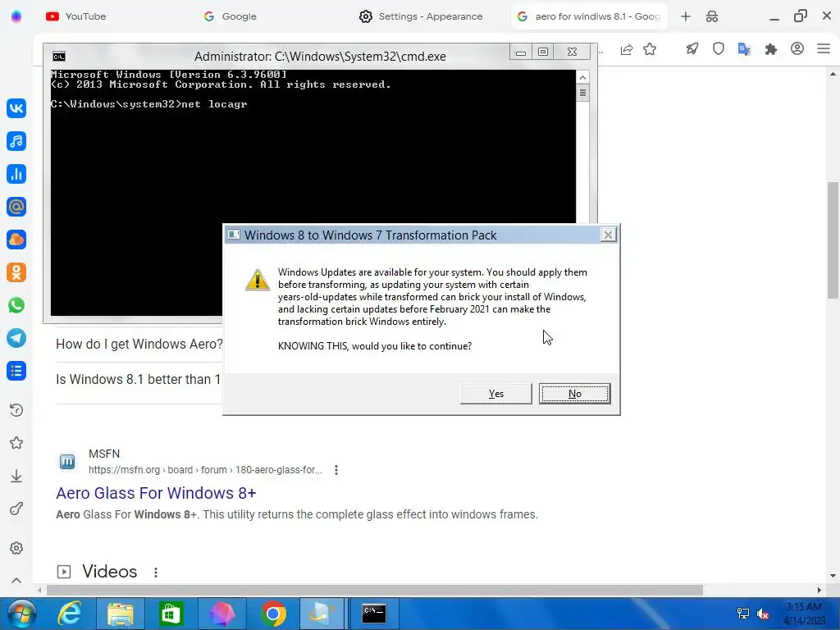The width and height of the screenshot is (840, 630).
Task: Click the Google Translate extension icon
Action: tap(744, 49)
